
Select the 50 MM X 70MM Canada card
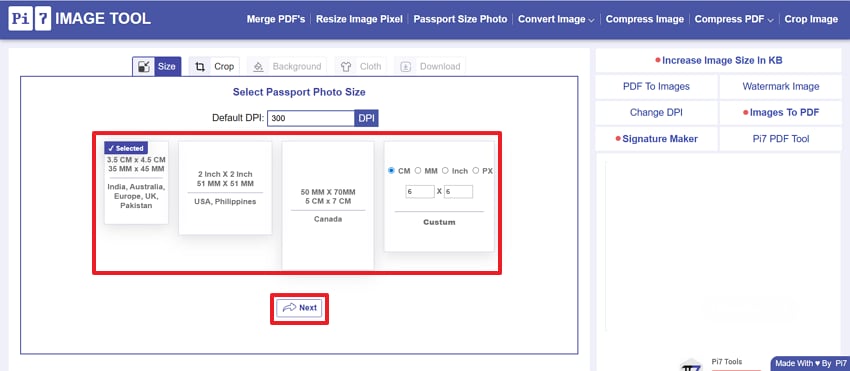[328, 206]
